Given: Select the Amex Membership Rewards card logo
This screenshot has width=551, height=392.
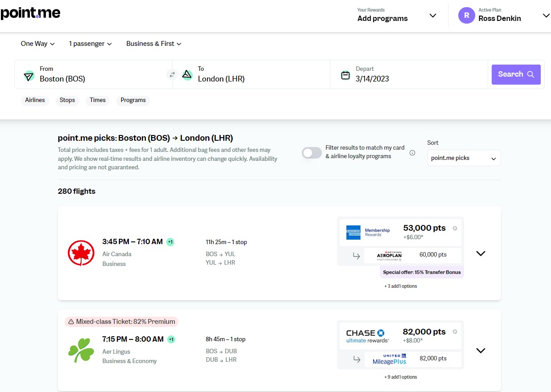Looking at the screenshot, I should pyautogui.click(x=353, y=232).
